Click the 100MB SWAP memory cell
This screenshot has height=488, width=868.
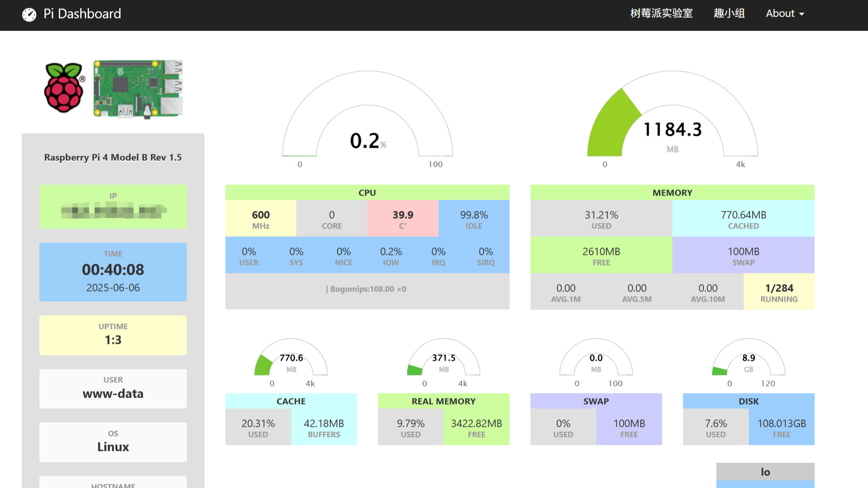[743, 255]
